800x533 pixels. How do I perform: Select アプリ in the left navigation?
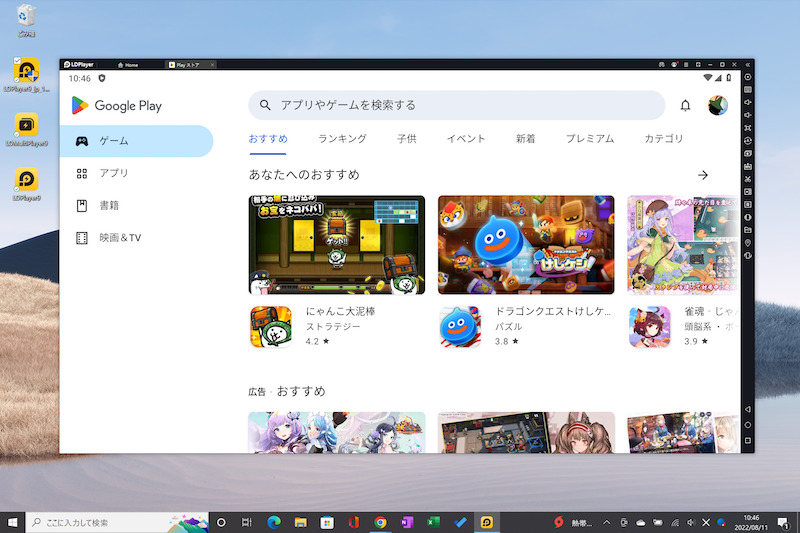tap(113, 173)
